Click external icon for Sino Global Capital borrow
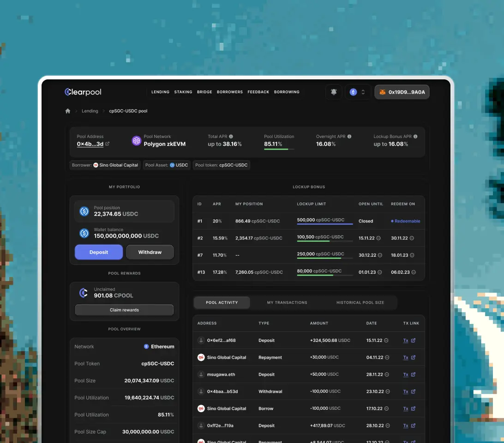504x443 pixels. (x=414, y=408)
